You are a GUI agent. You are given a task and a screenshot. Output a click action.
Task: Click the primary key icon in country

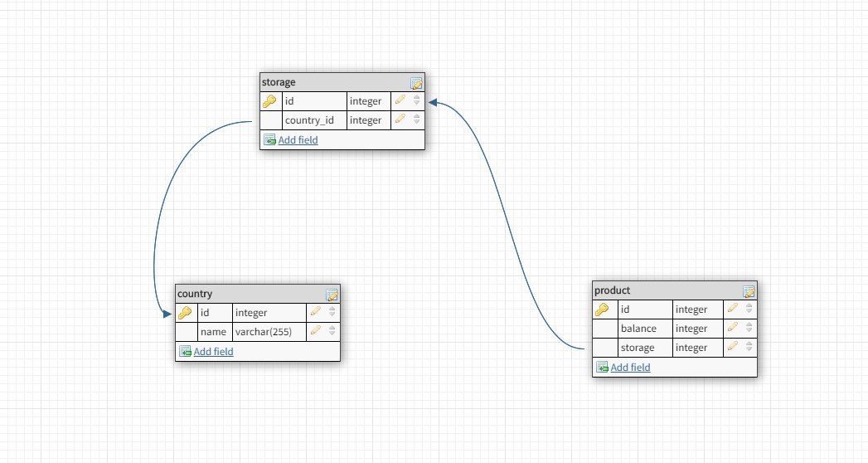click(x=185, y=313)
